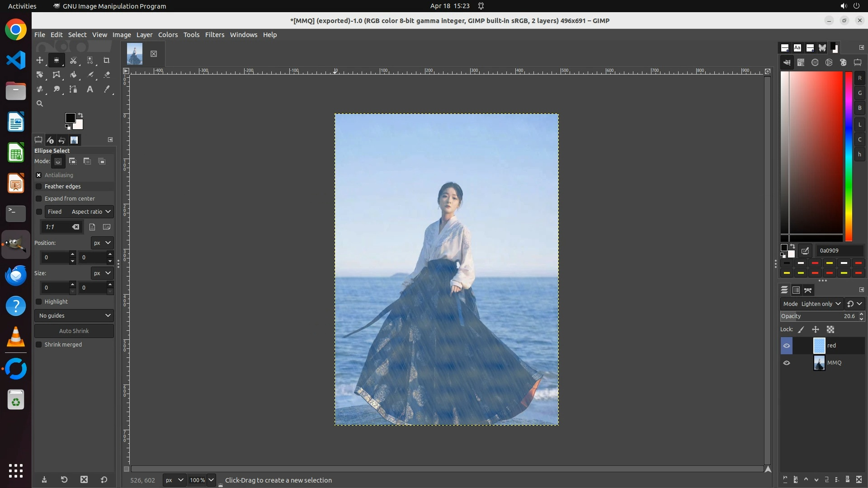The height and width of the screenshot is (488, 868).
Task: Select the Crop tool
Action: [x=107, y=60]
